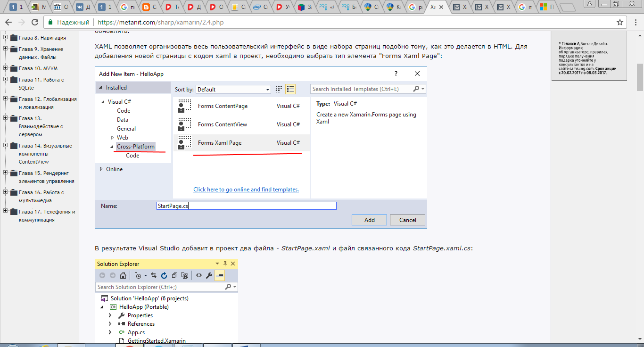Image resolution: width=644 pixels, height=347 pixels.
Task: Click the Solution Explorer refresh icon
Action: tap(164, 275)
